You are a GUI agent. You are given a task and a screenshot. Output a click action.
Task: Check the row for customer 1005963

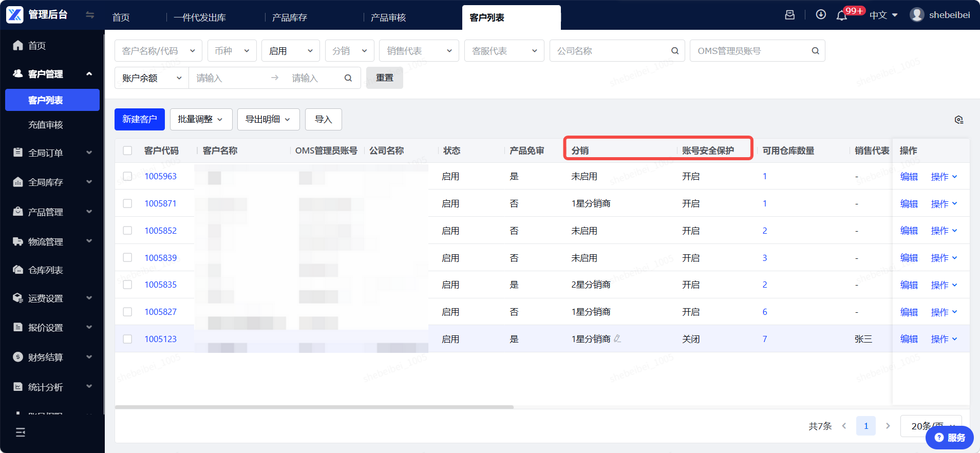[127, 176]
